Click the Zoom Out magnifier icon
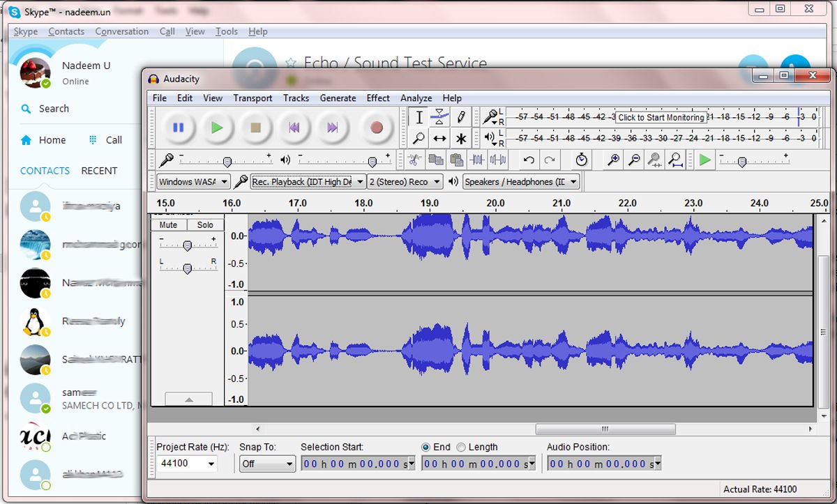Screen dimensions: 837x504 tap(634, 160)
